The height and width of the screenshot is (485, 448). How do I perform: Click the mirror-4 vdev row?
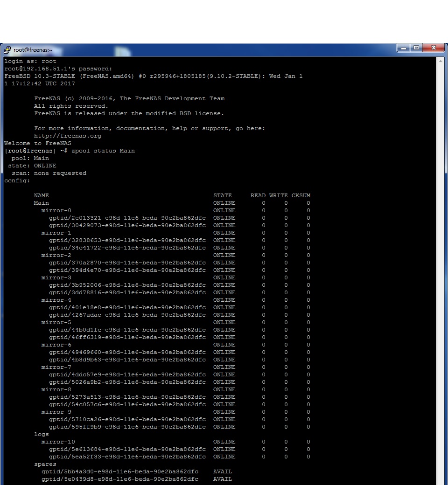[x=175, y=300]
